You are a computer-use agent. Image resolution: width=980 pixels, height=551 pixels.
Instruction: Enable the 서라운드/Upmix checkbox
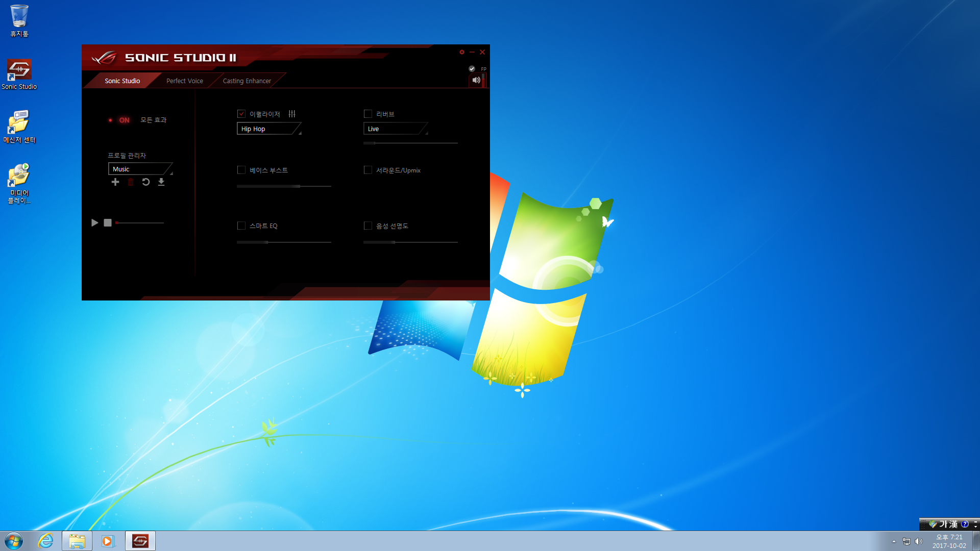pos(367,170)
